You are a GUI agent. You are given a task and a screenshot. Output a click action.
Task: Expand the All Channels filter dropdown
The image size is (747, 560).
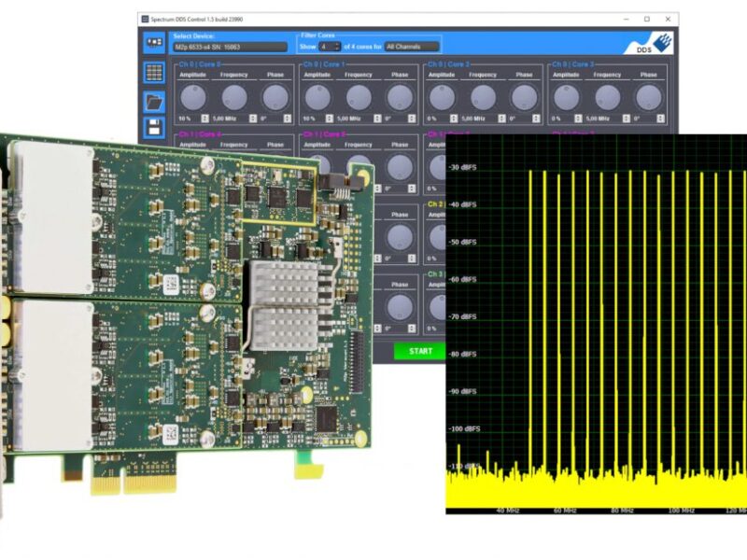411,47
